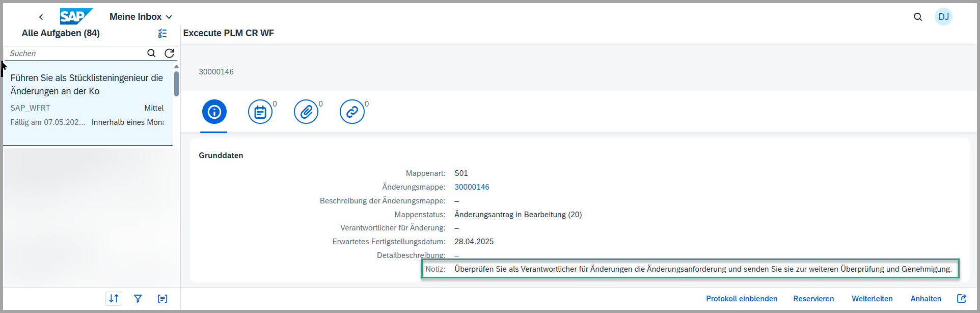Open the DJ user avatar menu
980x313 pixels.
943,17
